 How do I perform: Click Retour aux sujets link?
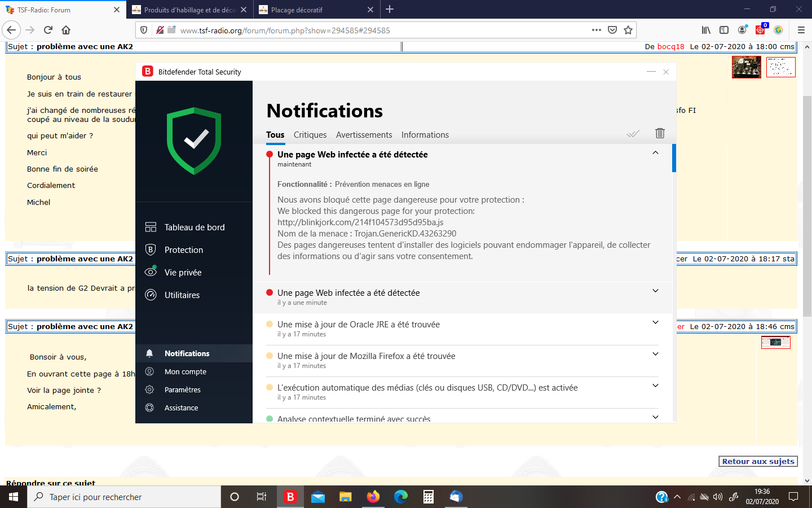[758, 461]
